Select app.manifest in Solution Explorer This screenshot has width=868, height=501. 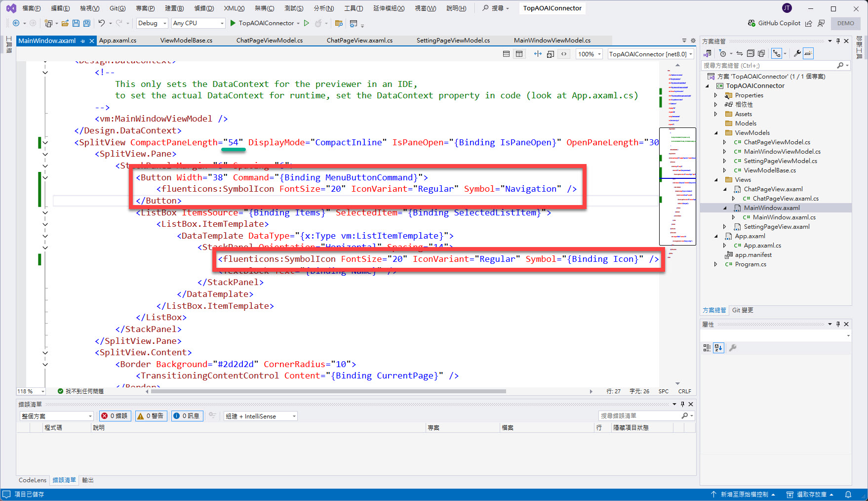pos(753,255)
